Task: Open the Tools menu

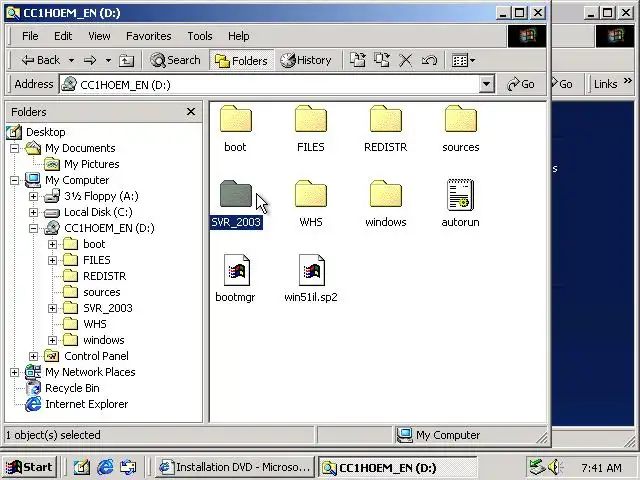Action: tap(200, 36)
